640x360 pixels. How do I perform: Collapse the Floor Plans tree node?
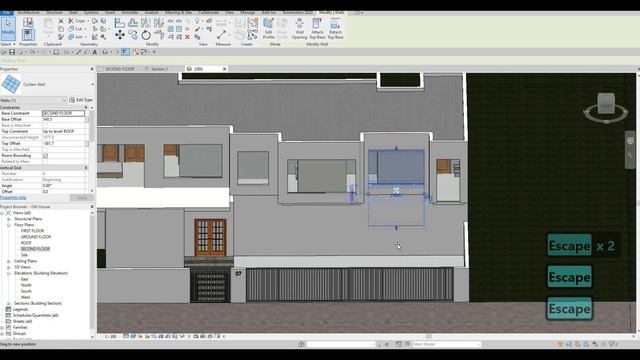pyautogui.click(x=9, y=225)
